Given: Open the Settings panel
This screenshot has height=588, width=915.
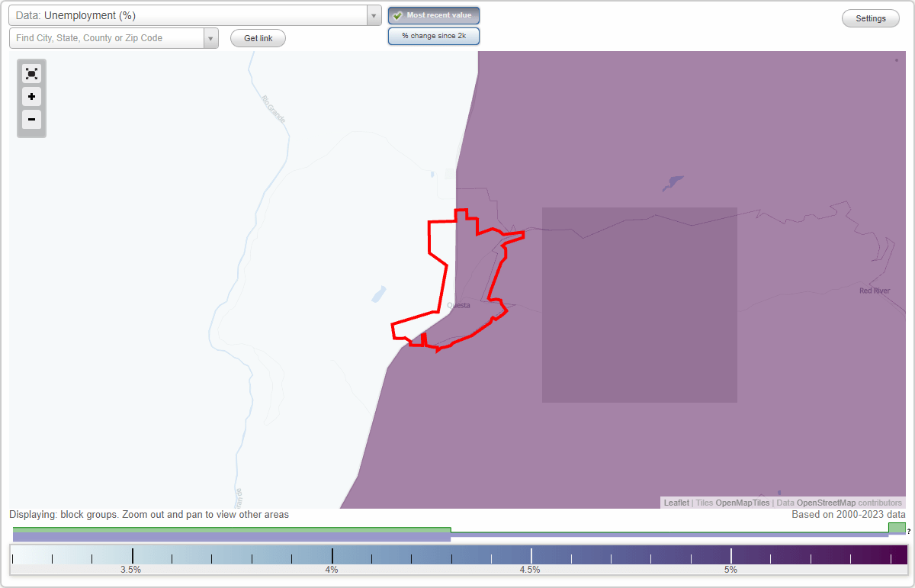Looking at the screenshot, I should pos(870,18).
